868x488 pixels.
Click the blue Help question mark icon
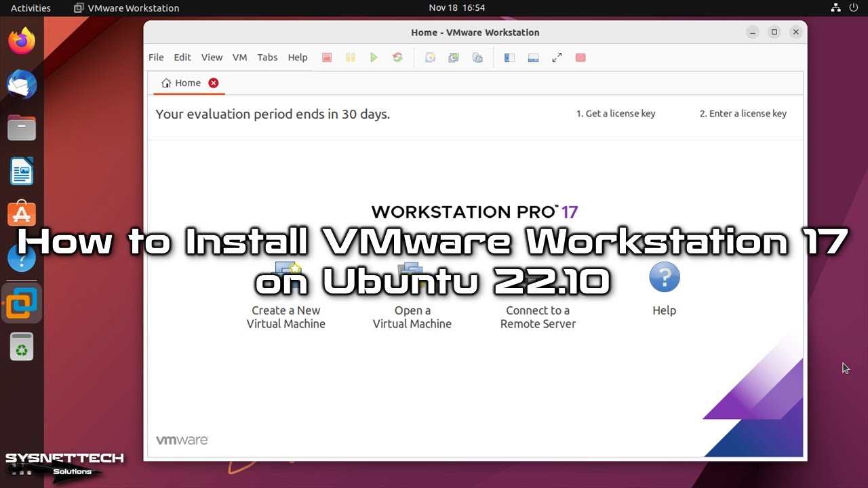click(665, 278)
